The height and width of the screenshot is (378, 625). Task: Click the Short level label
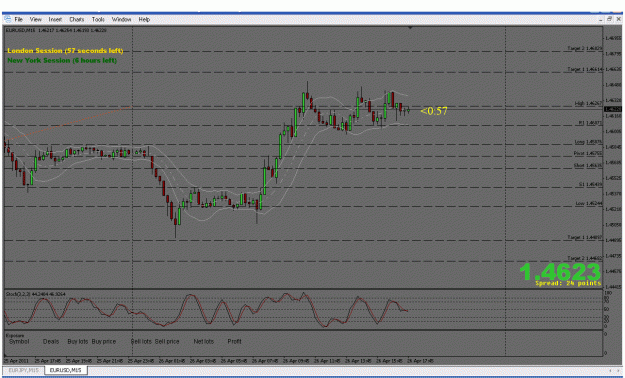(x=588, y=165)
